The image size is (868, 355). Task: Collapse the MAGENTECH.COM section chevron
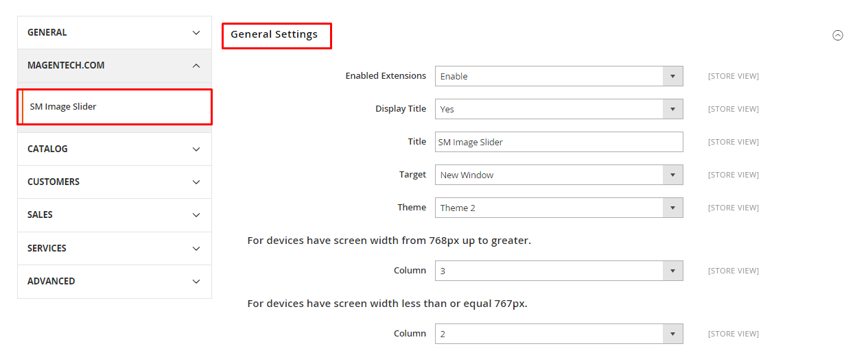tap(196, 66)
